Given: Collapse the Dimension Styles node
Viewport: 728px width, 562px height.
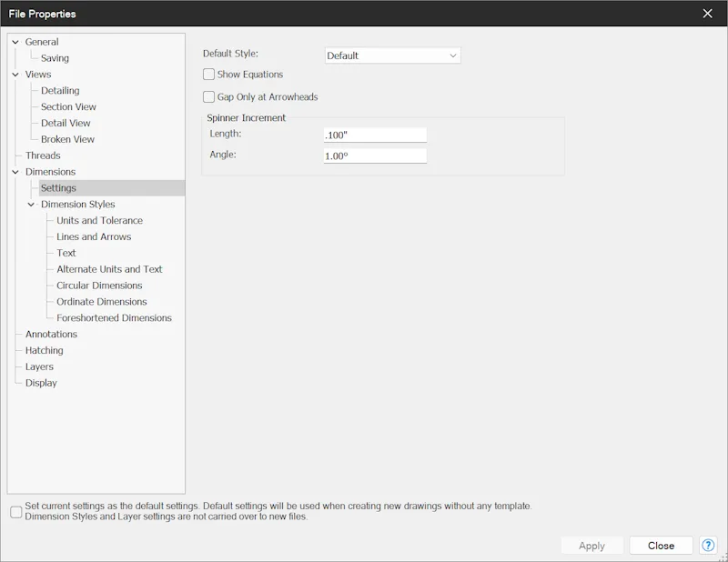Looking at the screenshot, I should 31,205.
